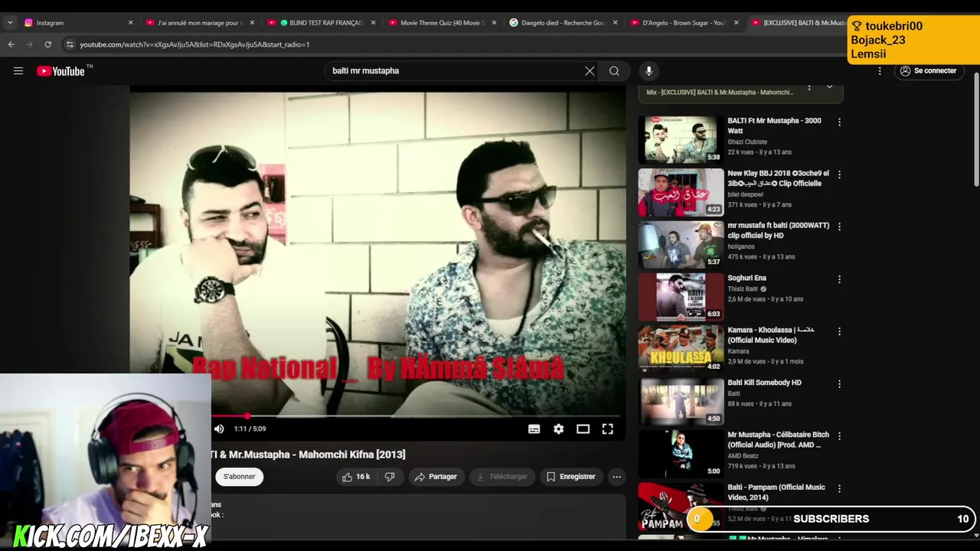Close the Dangelo died tab
The height and width of the screenshot is (551, 980).
[x=615, y=23]
